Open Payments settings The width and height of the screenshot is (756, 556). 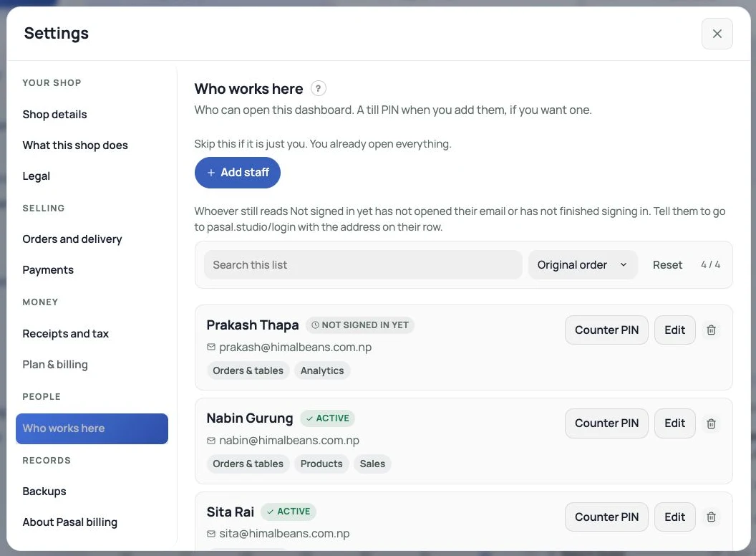click(48, 270)
